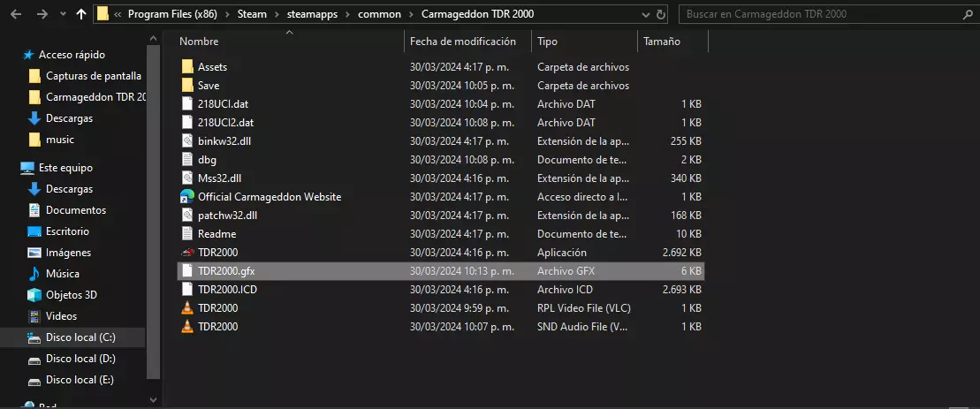Open Imágenes in sidebar

[x=69, y=253]
